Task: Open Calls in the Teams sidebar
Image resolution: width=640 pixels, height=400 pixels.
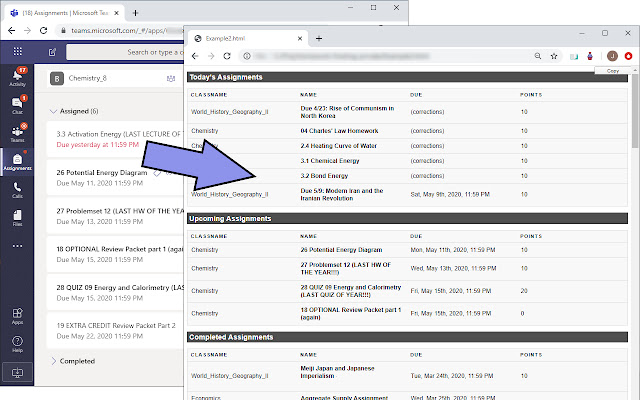Action: pos(17,189)
